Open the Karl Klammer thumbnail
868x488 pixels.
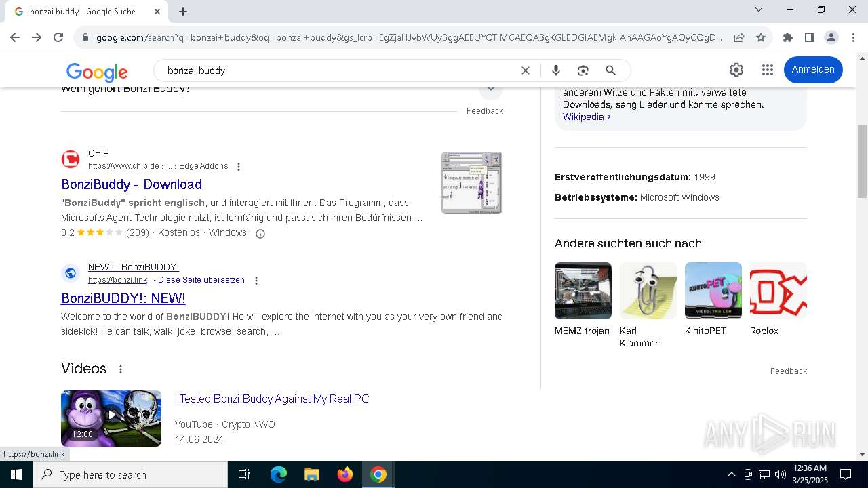click(648, 291)
